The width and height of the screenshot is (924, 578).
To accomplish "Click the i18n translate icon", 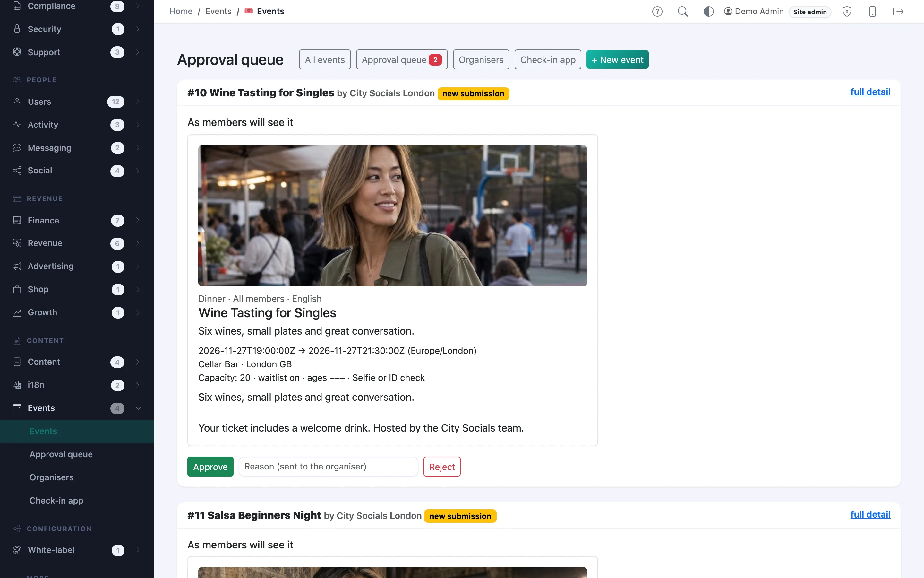I will [17, 385].
